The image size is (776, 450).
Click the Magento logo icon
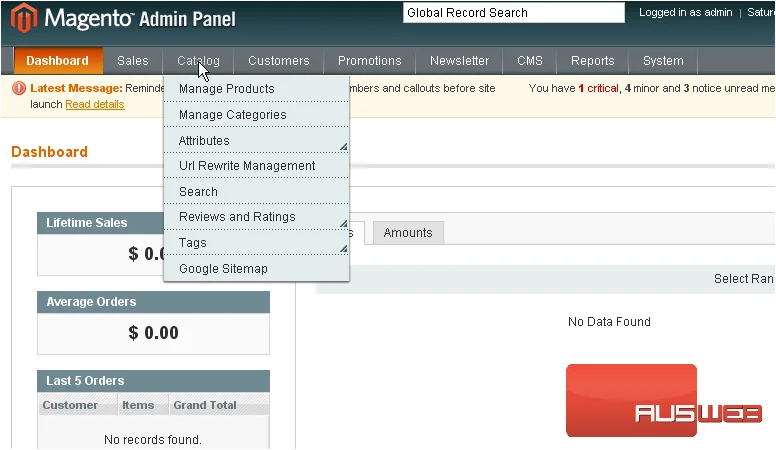(x=24, y=17)
